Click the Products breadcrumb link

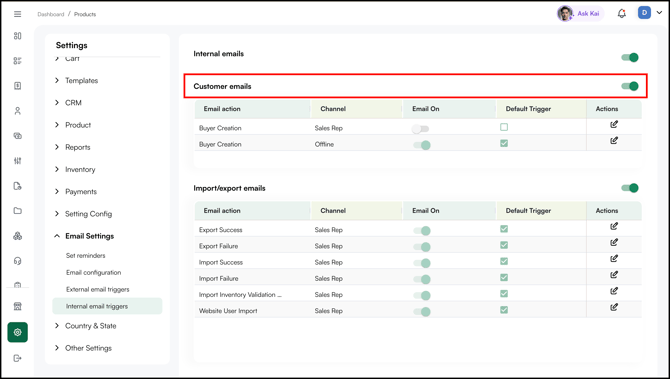pyautogui.click(x=85, y=14)
